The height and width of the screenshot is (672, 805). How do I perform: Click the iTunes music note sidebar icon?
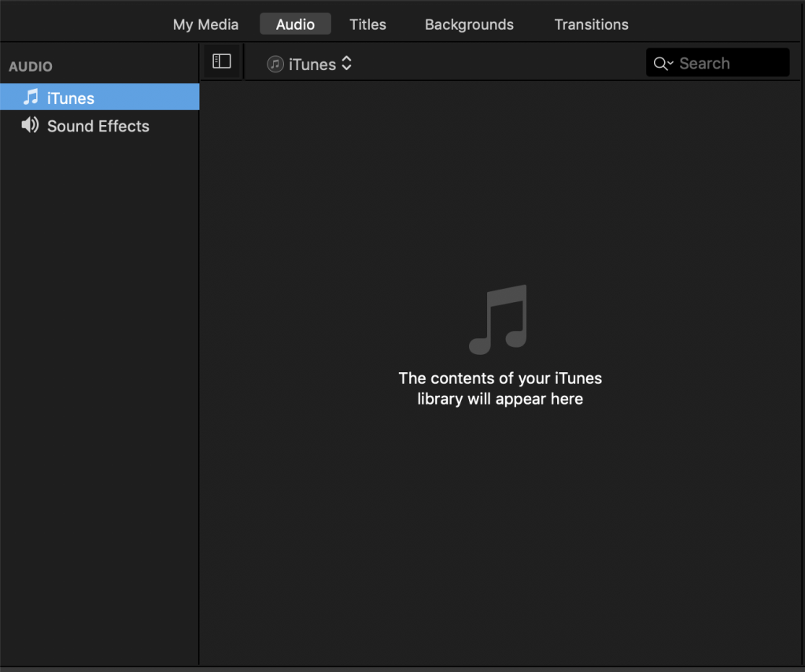click(31, 98)
